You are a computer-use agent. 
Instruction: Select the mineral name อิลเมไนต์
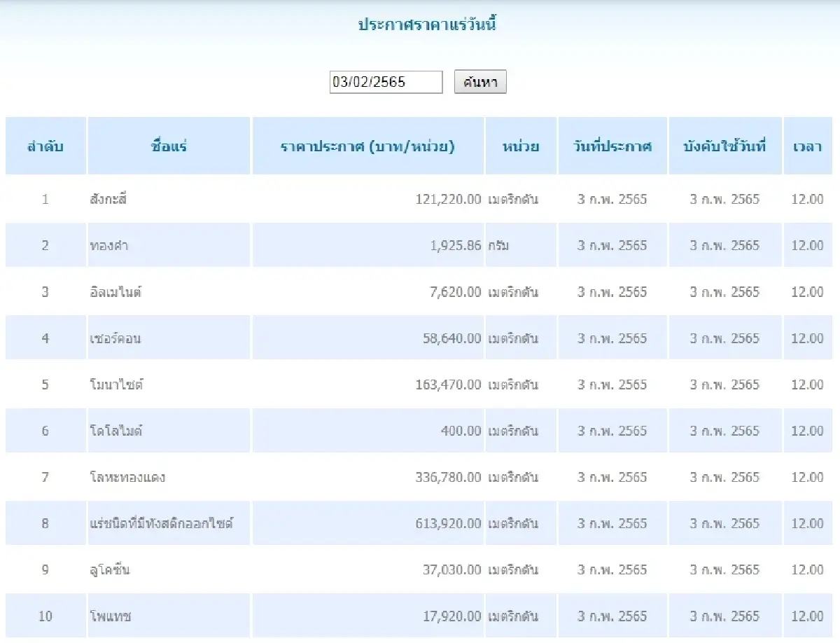(x=115, y=291)
